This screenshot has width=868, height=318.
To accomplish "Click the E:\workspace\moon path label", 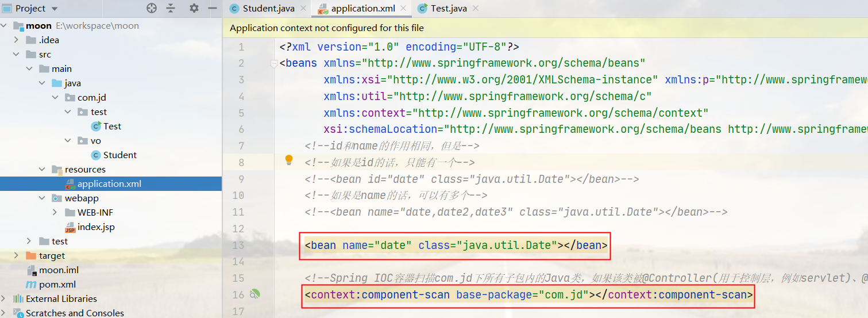I will (97, 26).
